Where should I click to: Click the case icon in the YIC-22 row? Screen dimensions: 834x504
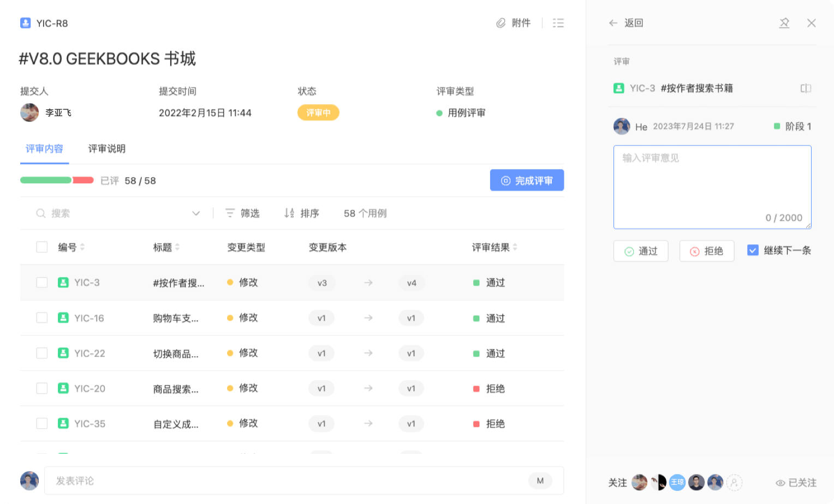click(x=63, y=353)
